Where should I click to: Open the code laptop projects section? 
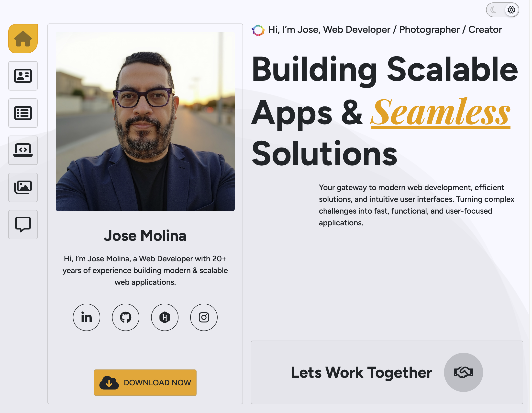[x=23, y=150]
